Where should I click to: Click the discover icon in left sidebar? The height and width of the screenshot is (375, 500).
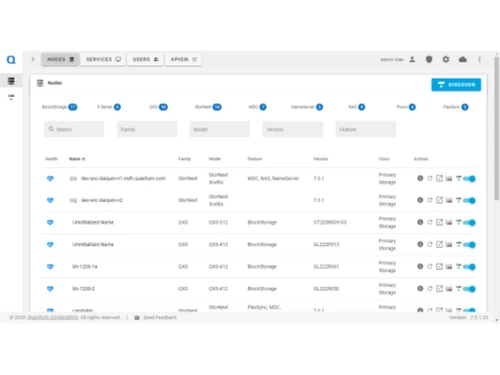coord(11,97)
